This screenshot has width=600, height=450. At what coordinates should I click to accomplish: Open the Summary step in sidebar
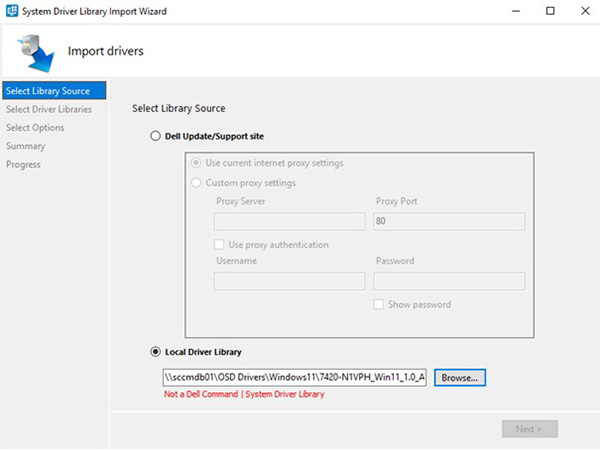click(25, 146)
